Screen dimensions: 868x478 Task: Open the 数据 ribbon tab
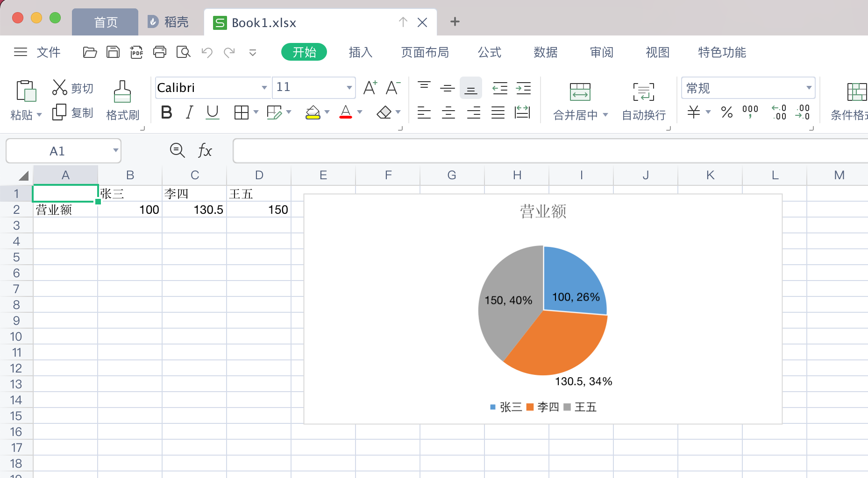pos(545,52)
